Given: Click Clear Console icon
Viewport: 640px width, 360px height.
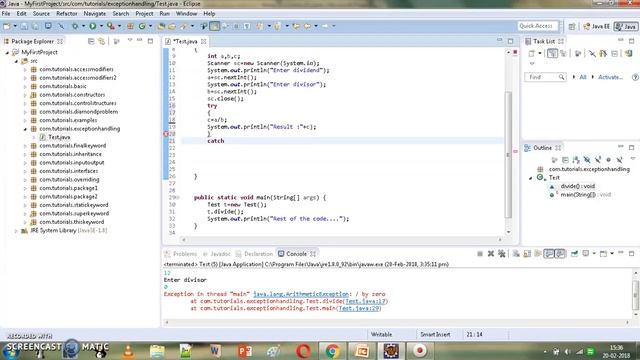Looking at the screenshot, I should click(x=516, y=254).
